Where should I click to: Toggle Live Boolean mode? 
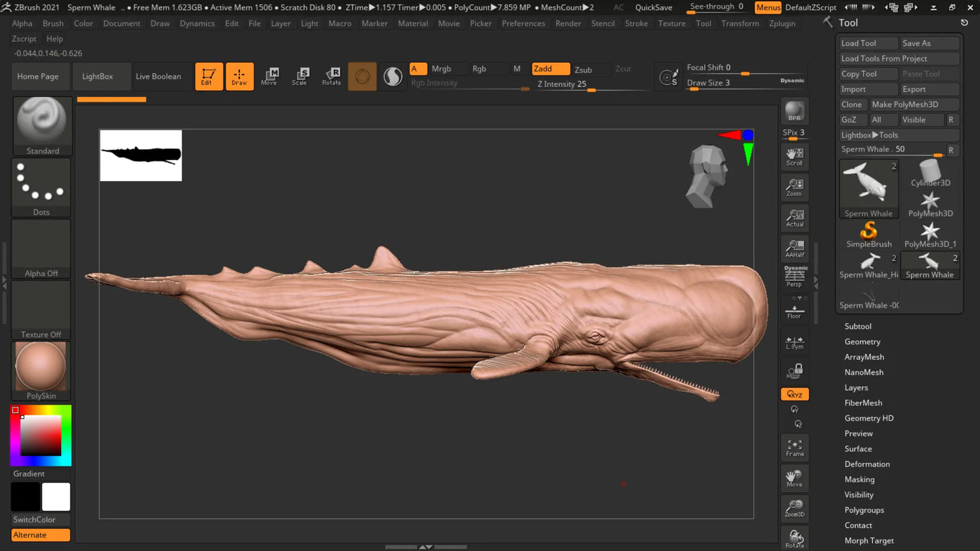click(x=158, y=77)
